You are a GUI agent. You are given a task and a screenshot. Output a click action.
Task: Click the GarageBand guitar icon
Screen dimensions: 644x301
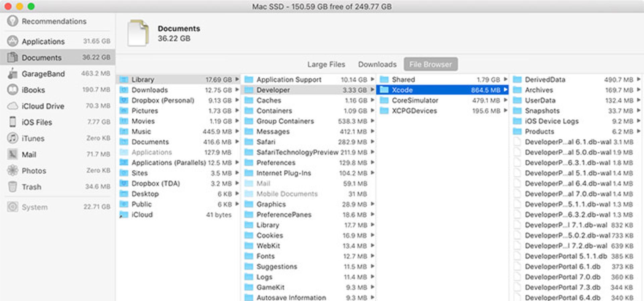pos(12,73)
